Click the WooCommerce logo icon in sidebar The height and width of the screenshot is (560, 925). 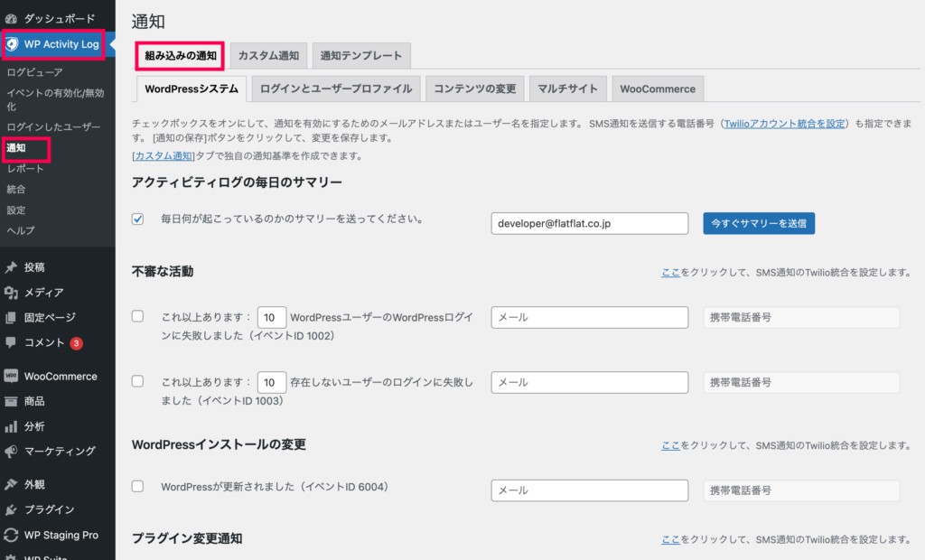click(11, 376)
